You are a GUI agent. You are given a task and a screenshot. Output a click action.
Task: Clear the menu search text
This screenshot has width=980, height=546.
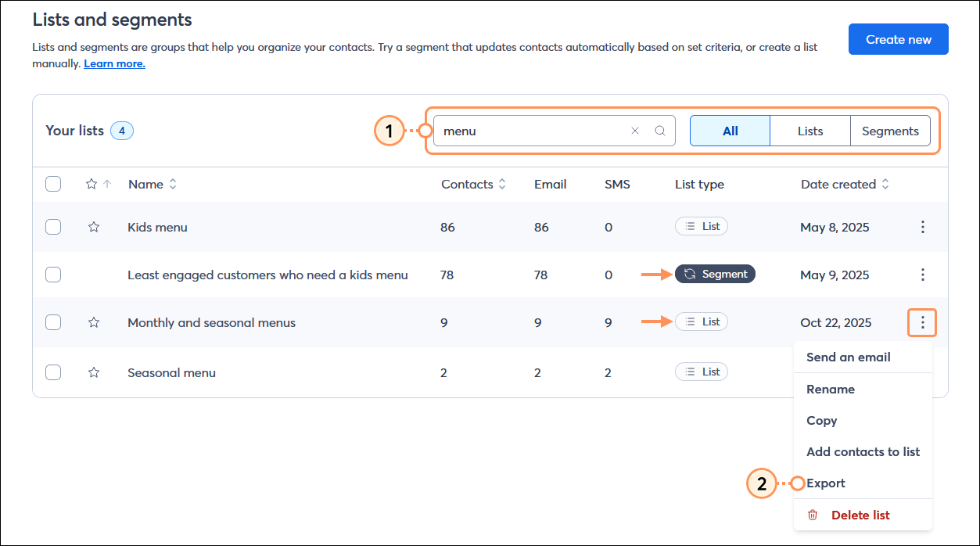point(635,131)
